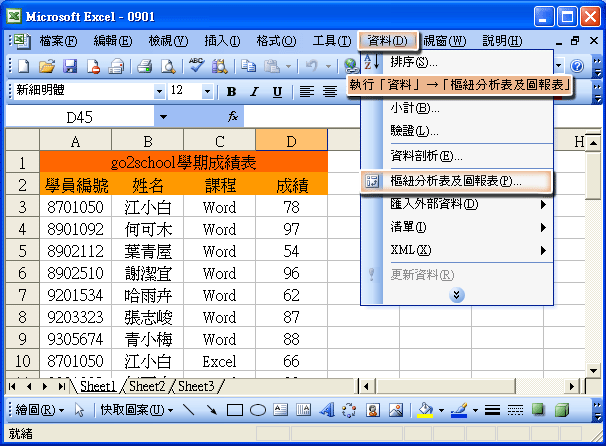
Task: Choose 小計 in the Data menu
Action: coord(456,108)
